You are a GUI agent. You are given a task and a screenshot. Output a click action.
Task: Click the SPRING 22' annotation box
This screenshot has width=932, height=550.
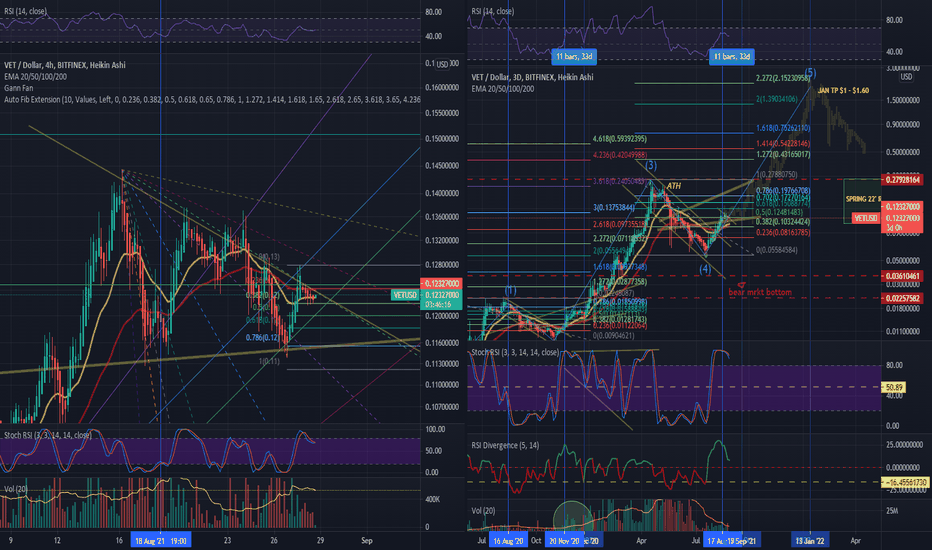coord(862,199)
